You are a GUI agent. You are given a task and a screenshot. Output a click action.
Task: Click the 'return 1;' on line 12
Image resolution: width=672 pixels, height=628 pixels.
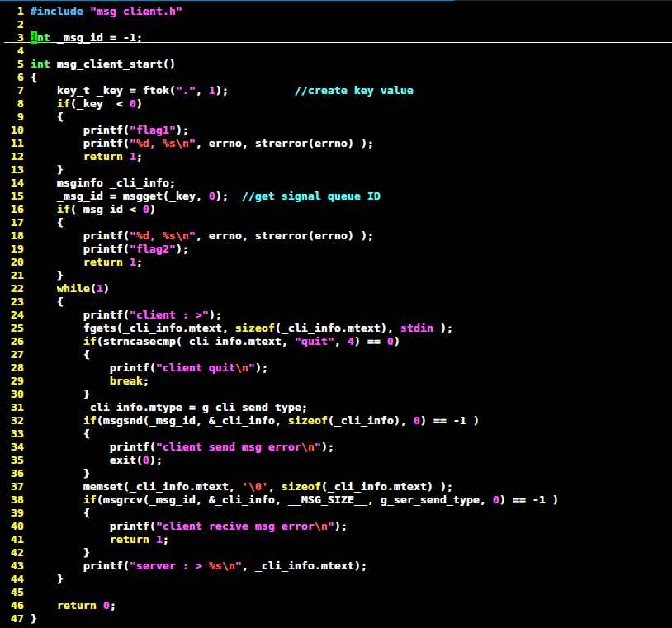point(113,157)
